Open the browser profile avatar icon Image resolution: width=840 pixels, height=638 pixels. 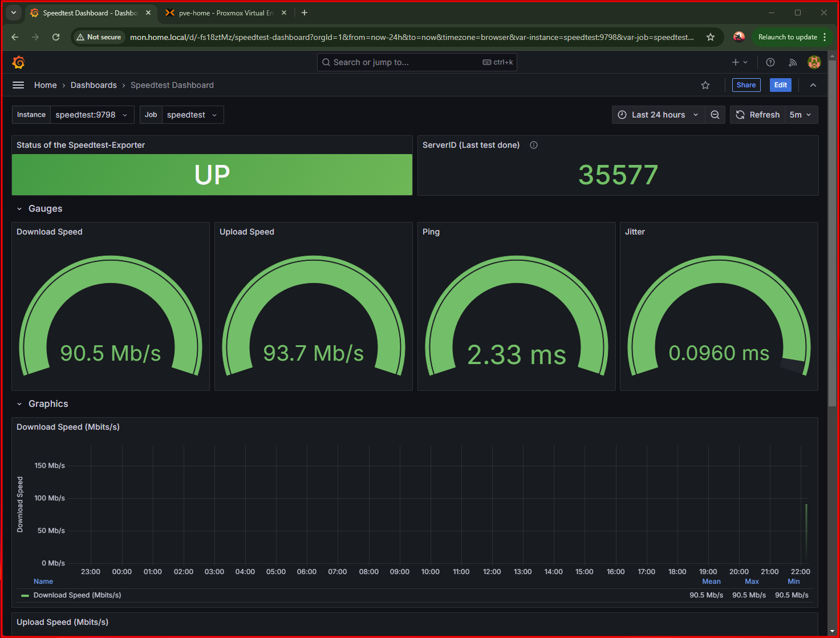tap(738, 37)
